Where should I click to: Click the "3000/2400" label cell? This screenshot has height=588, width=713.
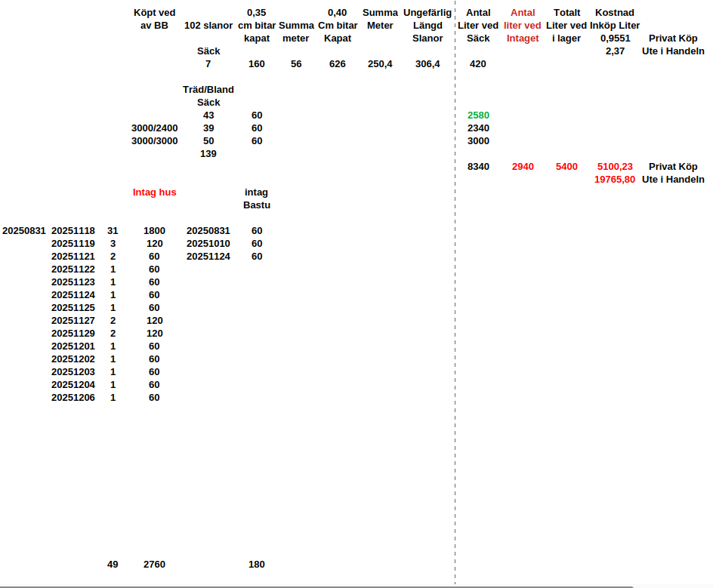(154, 128)
